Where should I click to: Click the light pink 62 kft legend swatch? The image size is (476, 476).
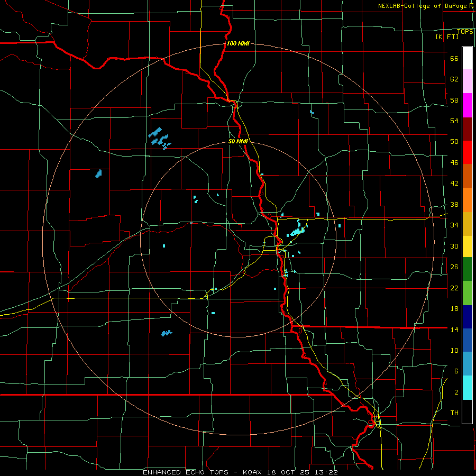point(467,81)
